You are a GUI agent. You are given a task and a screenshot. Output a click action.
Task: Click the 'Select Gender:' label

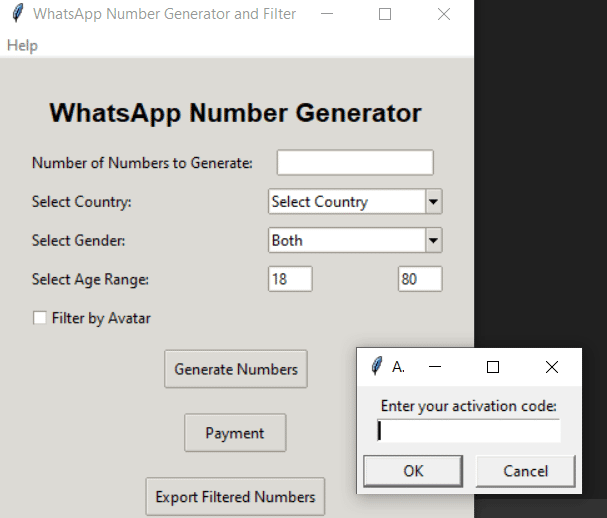[79, 240]
